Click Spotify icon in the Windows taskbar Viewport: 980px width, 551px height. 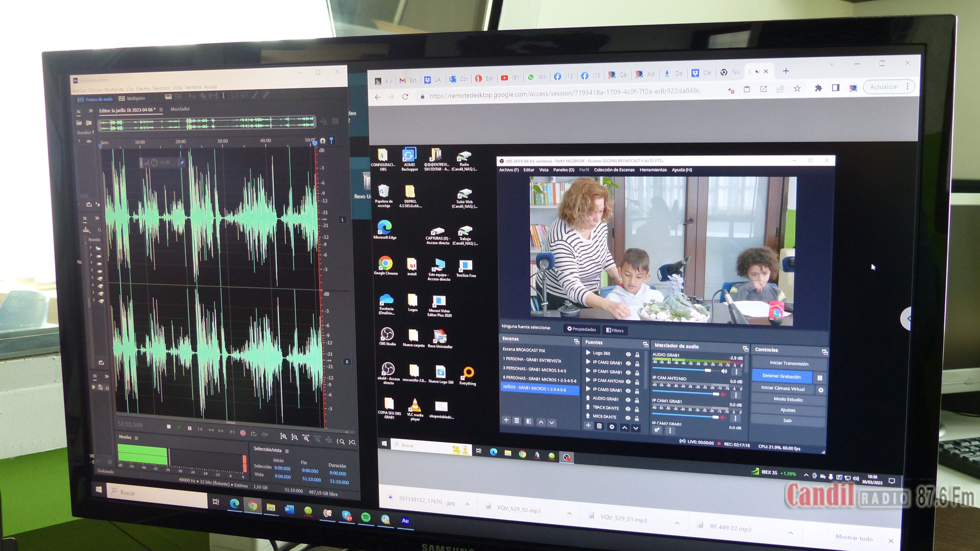366,517
